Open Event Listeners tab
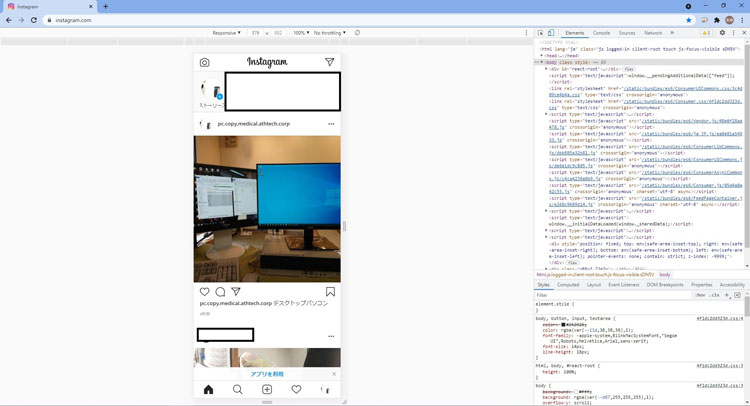The width and height of the screenshot is (750, 406). [x=624, y=285]
